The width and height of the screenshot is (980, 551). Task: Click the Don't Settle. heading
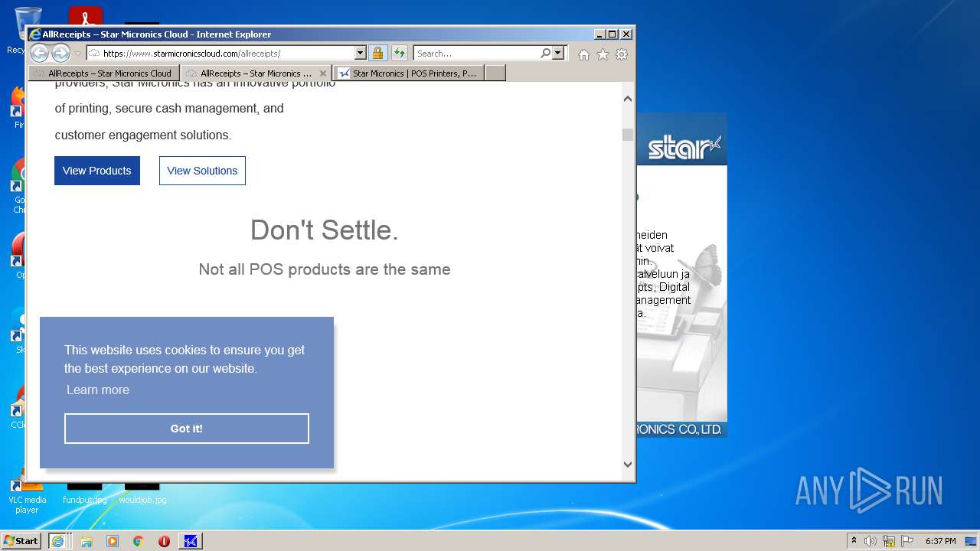[x=325, y=230]
